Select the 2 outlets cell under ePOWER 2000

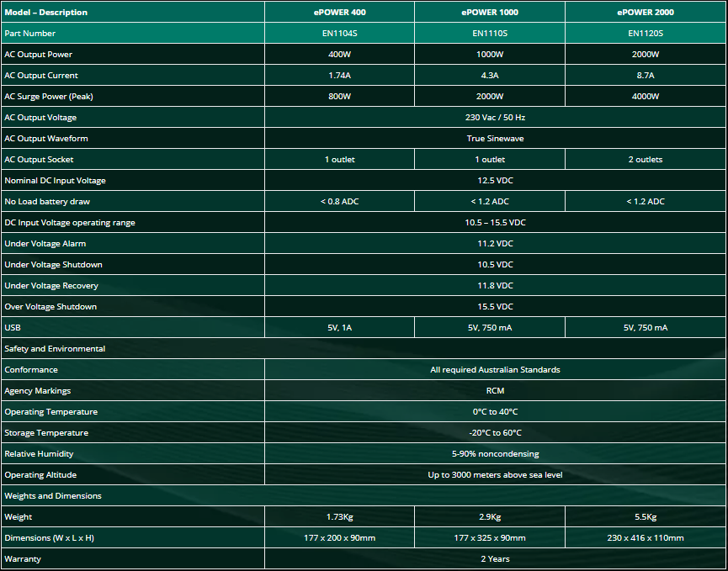point(646,159)
